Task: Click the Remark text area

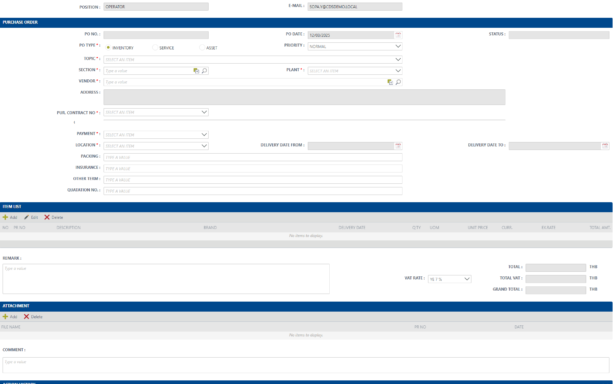Action: coord(166,278)
